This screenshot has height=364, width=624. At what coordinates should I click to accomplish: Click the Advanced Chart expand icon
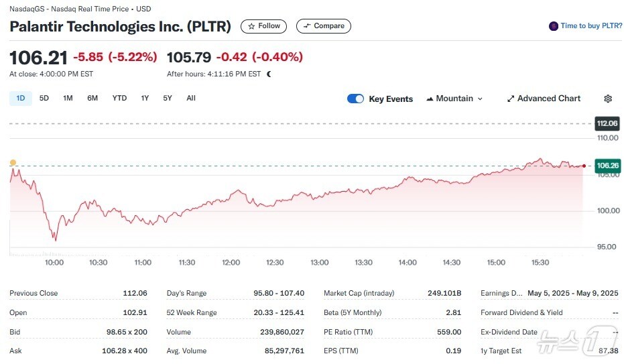point(511,99)
